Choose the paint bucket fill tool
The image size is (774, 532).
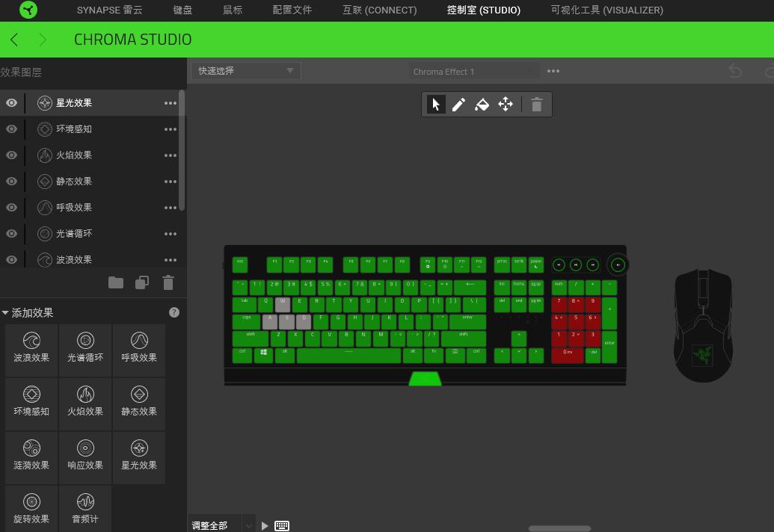click(482, 105)
